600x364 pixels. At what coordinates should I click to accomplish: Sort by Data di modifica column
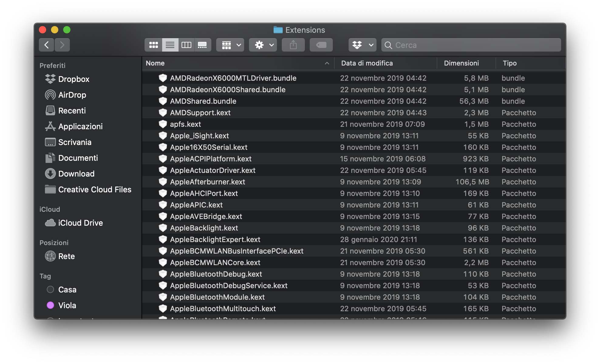367,63
